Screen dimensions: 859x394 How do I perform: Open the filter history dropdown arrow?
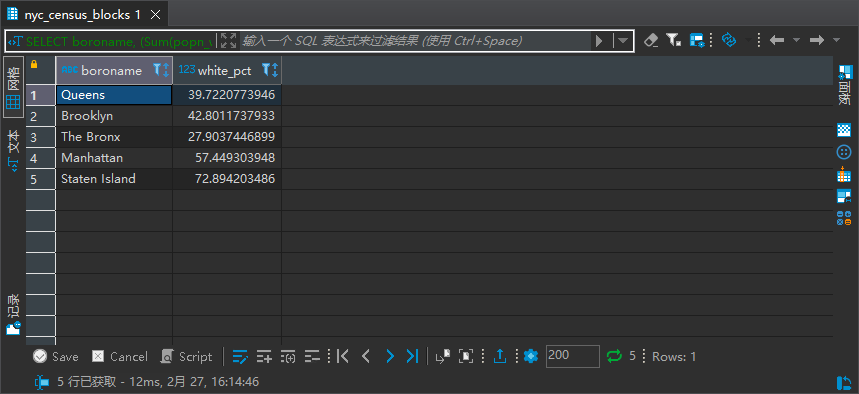tap(623, 41)
